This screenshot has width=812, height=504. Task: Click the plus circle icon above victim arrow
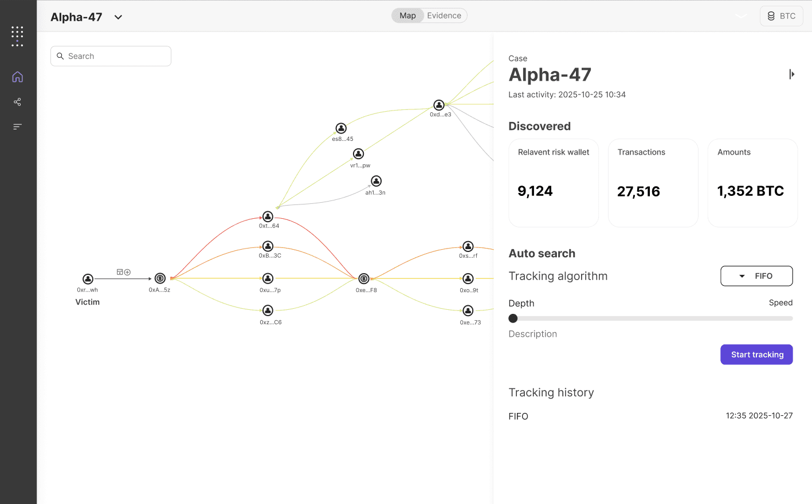[128, 272]
